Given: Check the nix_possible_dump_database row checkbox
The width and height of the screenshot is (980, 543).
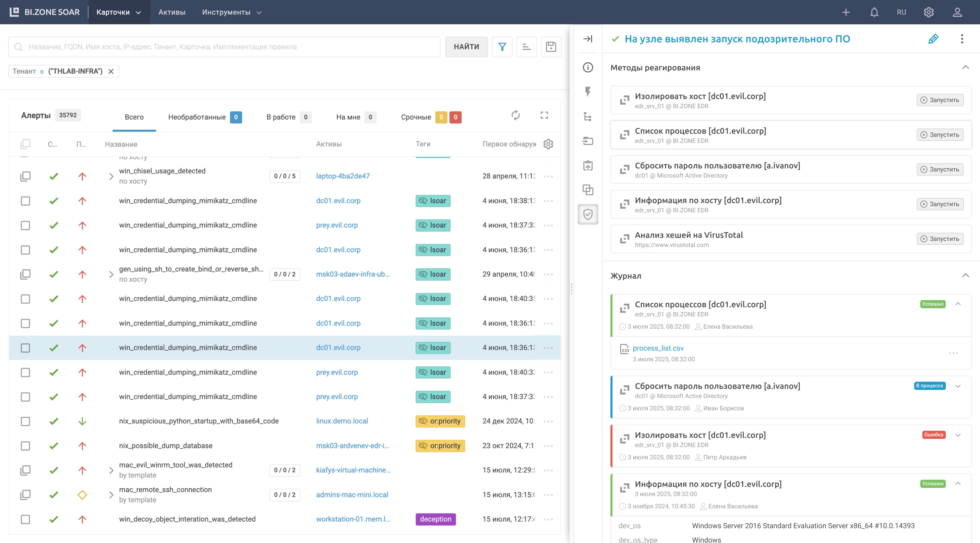Looking at the screenshot, I should click(x=26, y=446).
